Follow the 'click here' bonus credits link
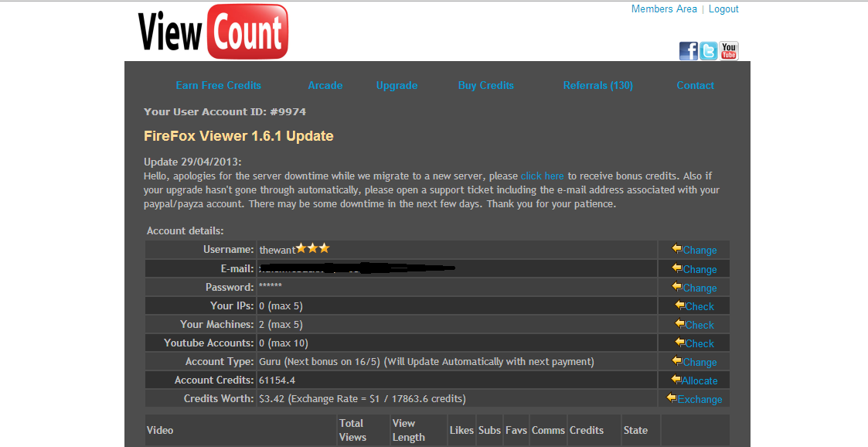Image resolution: width=868 pixels, height=447 pixels. [542, 176]
